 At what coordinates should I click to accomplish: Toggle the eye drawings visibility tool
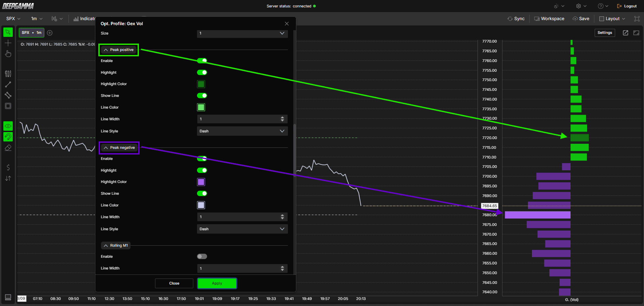pyautogui.click(x=8, y=126)
